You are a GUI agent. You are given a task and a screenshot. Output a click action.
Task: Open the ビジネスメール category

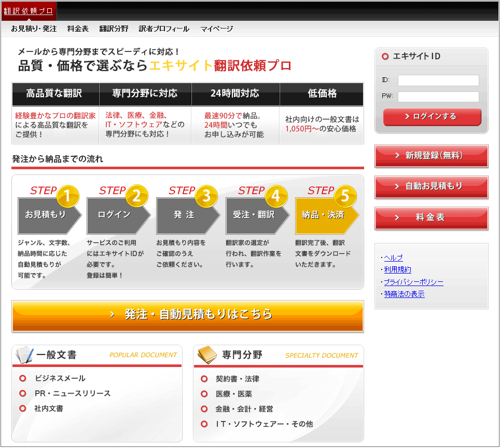[x=60, y=378]
